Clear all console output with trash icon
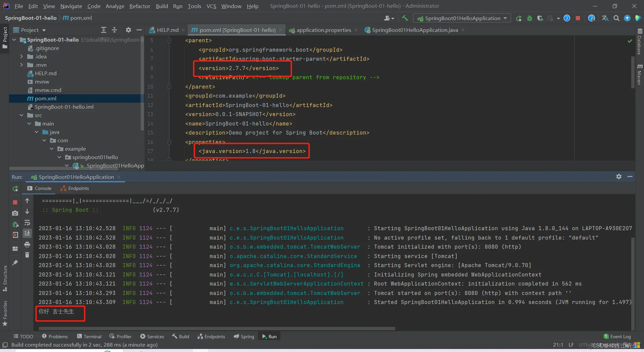The height and width of the screenshot is (352, 644). click(27, 255)
